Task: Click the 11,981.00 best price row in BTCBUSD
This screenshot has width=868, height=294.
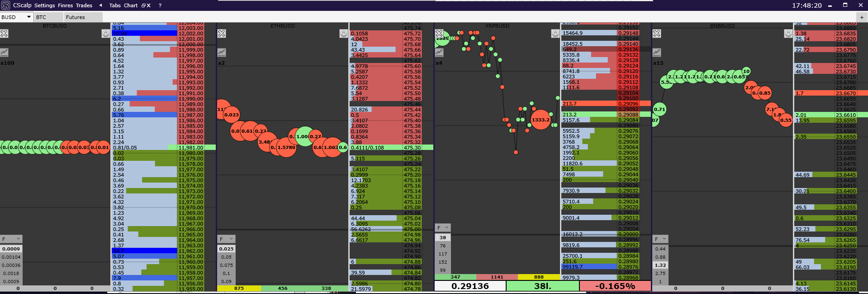Action: (164, 148)
